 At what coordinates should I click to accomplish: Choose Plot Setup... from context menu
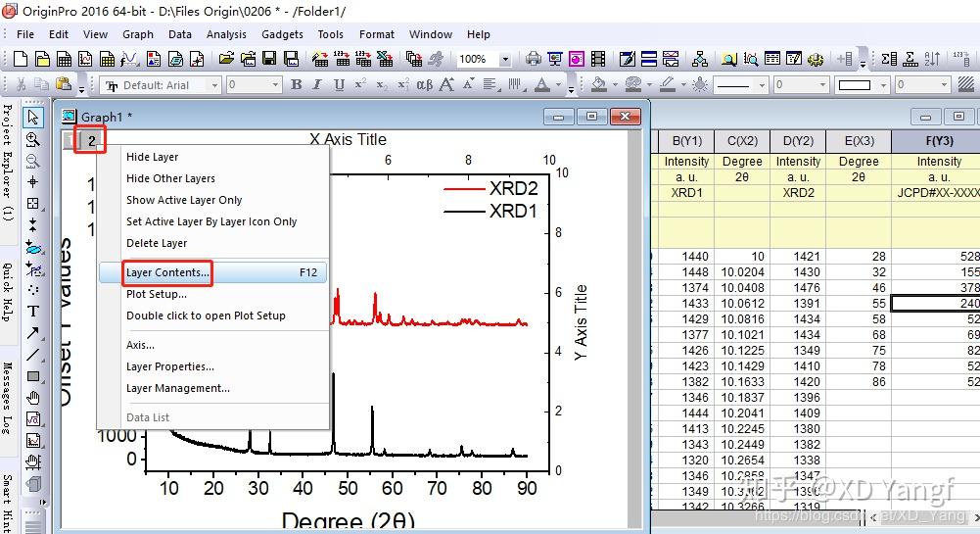click(x=212, y=294)
